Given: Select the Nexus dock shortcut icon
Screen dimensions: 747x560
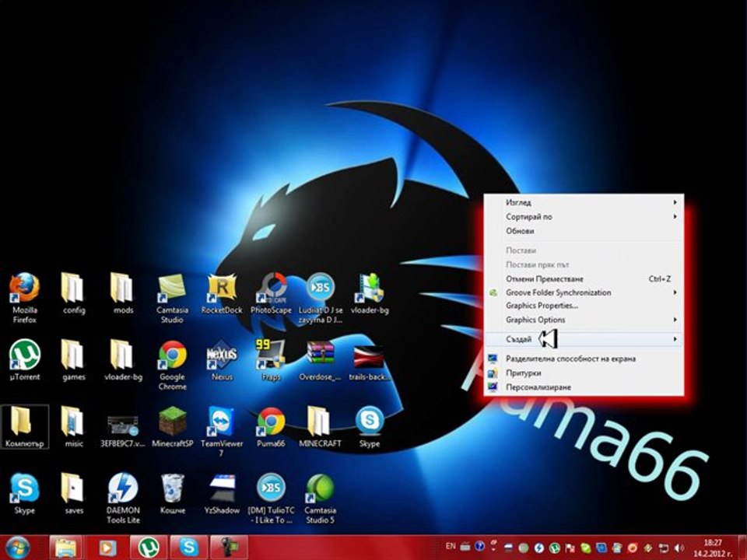Looking at the screenshot, I should pos(222,359).
